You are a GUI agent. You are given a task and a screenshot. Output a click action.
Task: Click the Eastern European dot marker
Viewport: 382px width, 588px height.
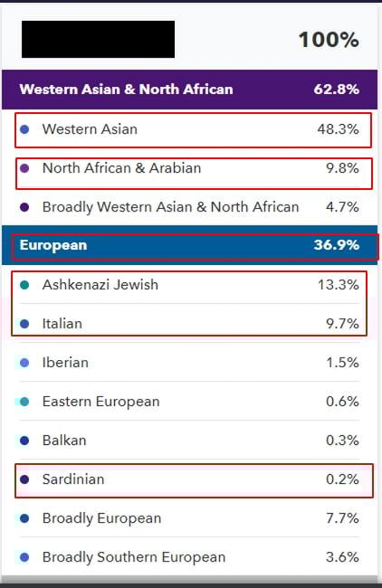click(24, 402)
